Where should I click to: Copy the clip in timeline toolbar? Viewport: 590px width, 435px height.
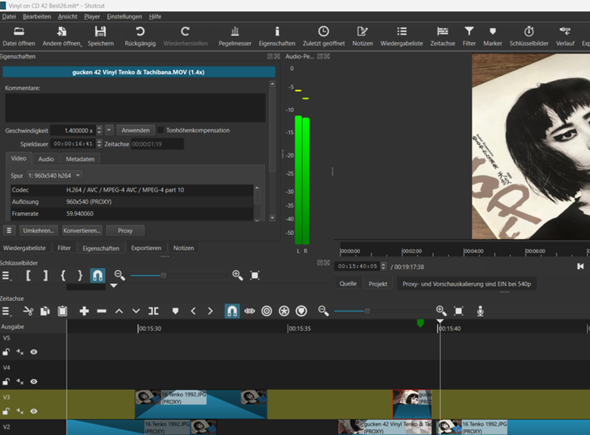(x=45, y=311)
